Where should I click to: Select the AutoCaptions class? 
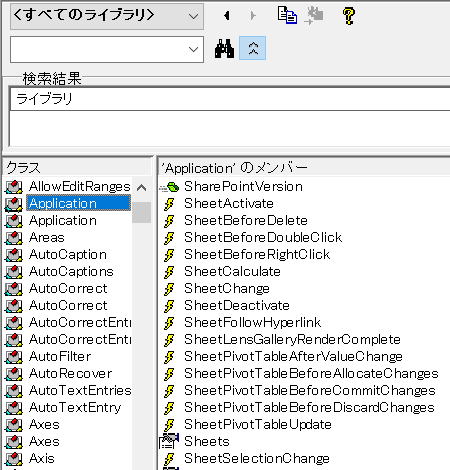click(71, 271)
